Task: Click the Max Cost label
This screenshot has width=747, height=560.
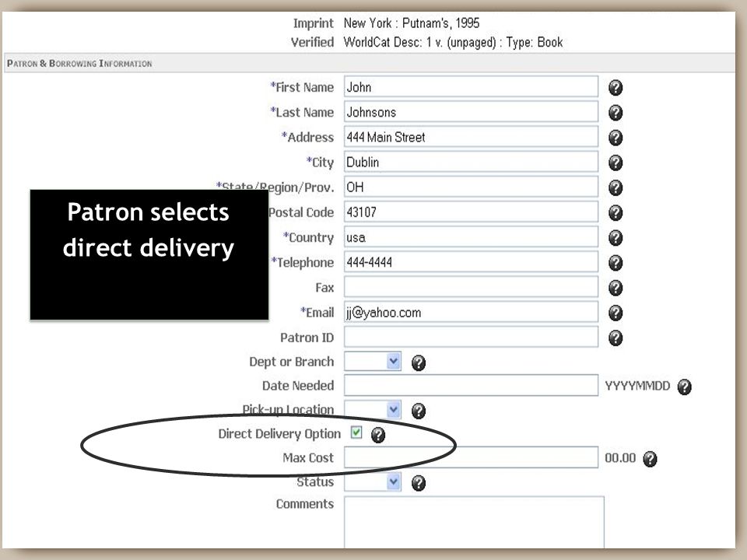Action: click(x=308, y=457)
